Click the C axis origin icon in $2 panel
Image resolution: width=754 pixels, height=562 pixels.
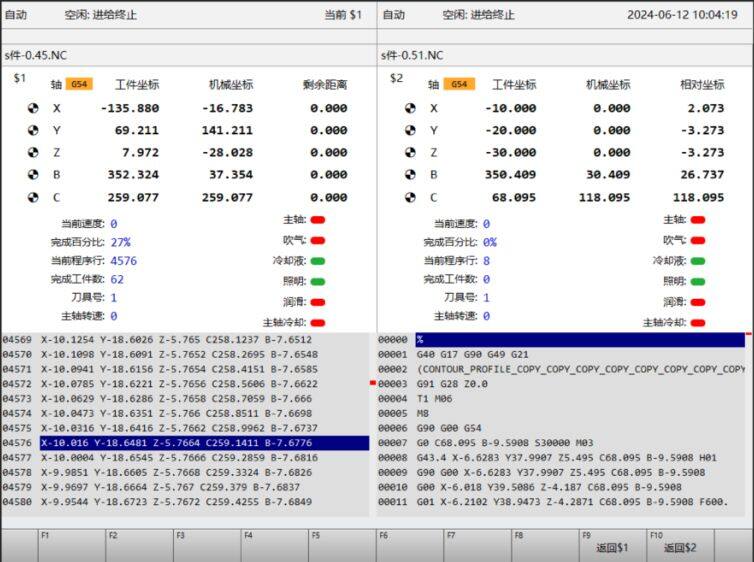coord(410,197)
